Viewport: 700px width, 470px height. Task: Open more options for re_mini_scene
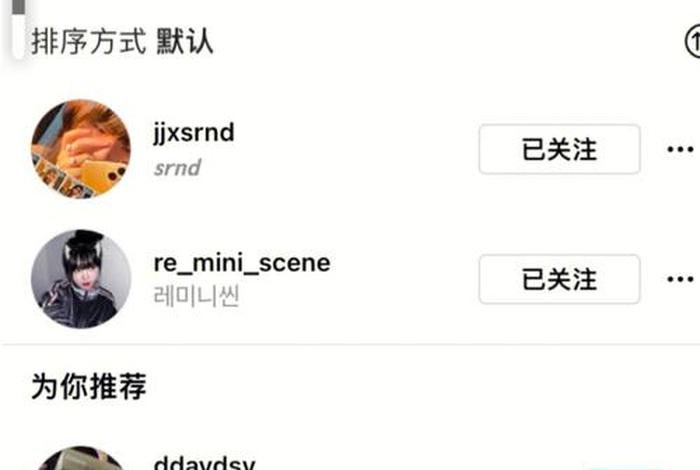click(680, 279)
